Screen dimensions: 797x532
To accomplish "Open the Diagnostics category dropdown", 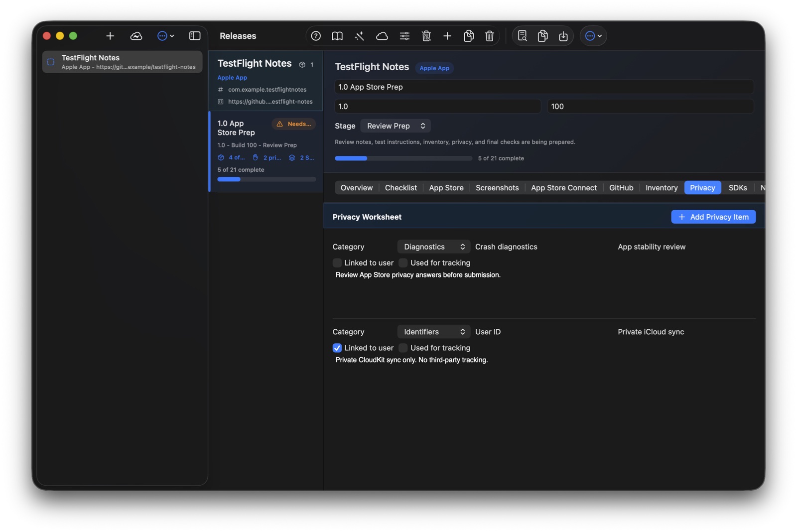I will pos(434,247).
